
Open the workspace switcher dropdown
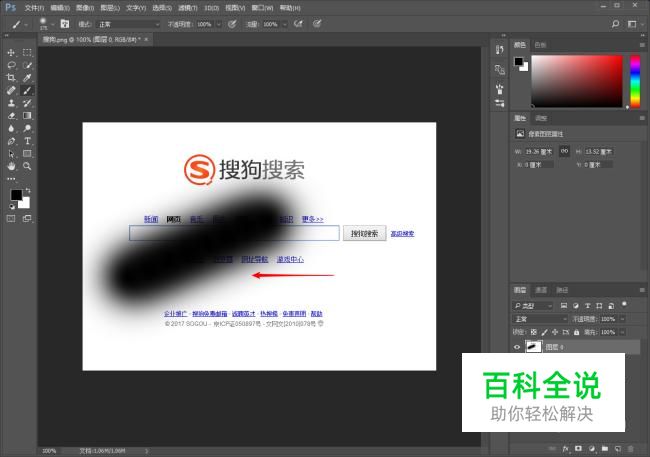click(x=633, y=24)
